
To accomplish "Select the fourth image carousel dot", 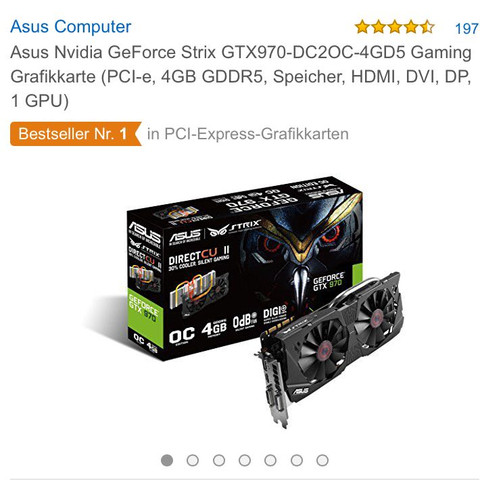I will tap(245, 460).
